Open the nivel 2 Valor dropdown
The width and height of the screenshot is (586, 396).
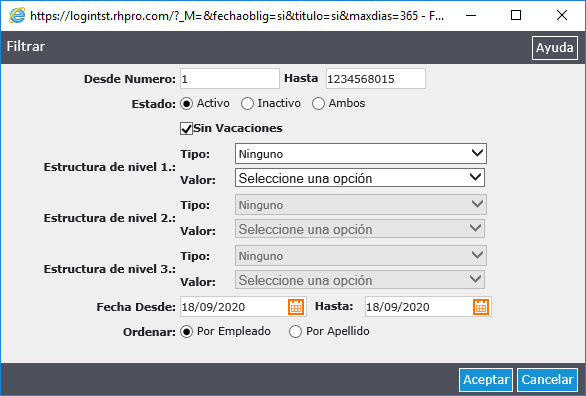[x=360, y=229]
